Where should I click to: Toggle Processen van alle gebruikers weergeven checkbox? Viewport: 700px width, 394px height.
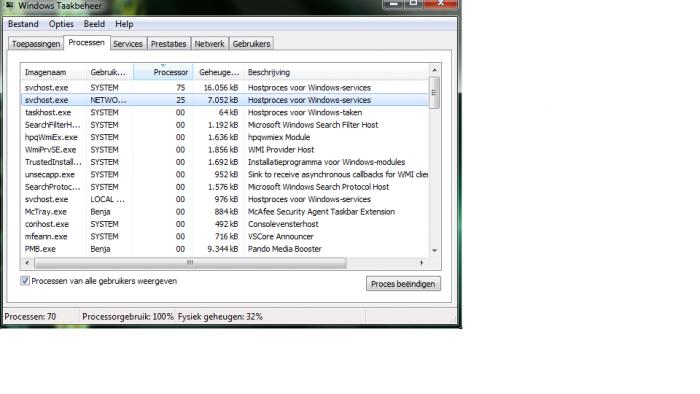25,281
